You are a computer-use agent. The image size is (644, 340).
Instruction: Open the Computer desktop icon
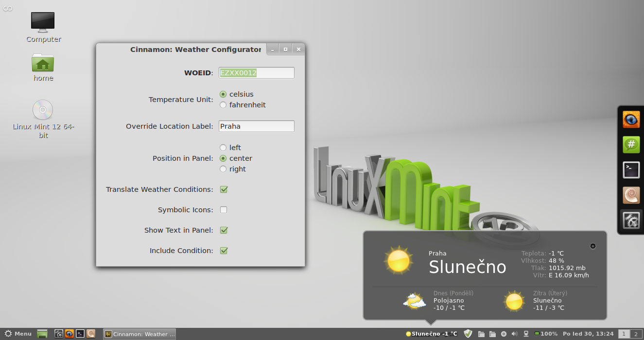(x=43, y=22)
